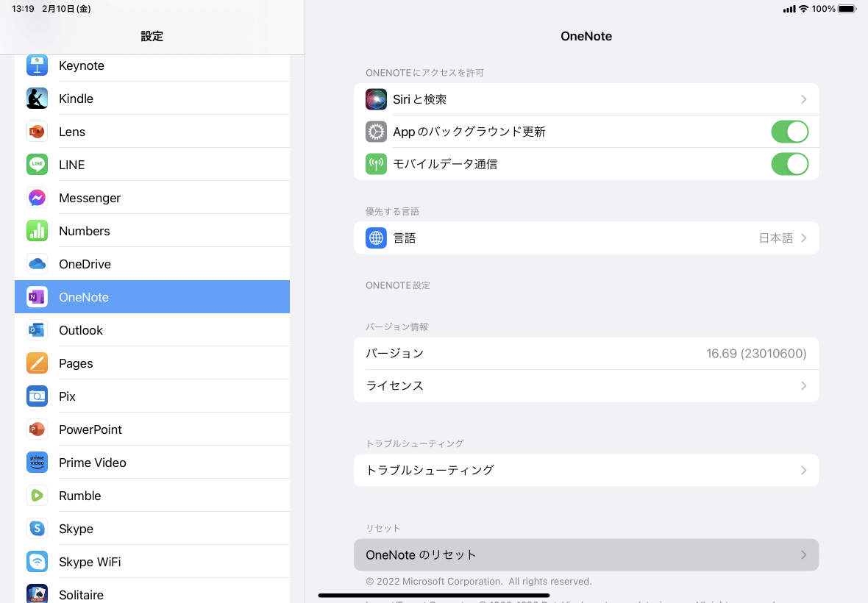
Task: Open Siri と検索 chevron
Action: [804, 99]
